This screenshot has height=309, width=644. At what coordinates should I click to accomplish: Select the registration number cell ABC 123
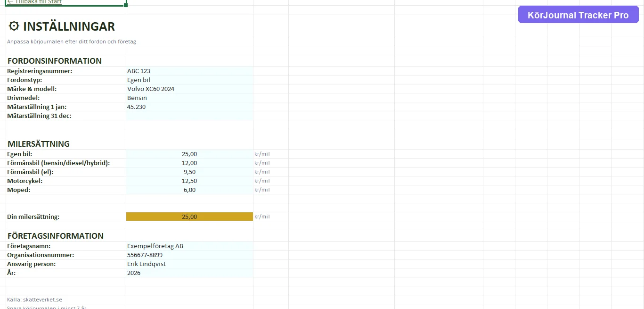point(189,71)
